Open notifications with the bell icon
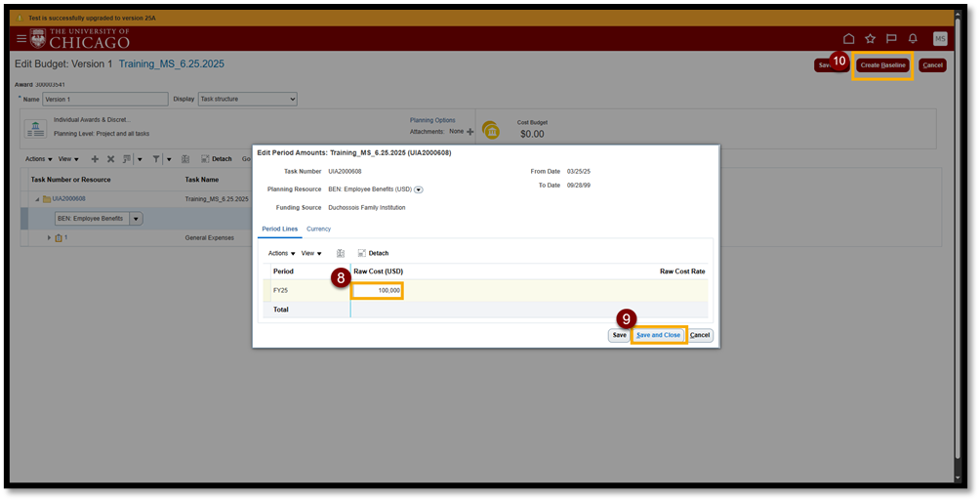980x501 pixels. pyautogui.click(x=913, y=38)
